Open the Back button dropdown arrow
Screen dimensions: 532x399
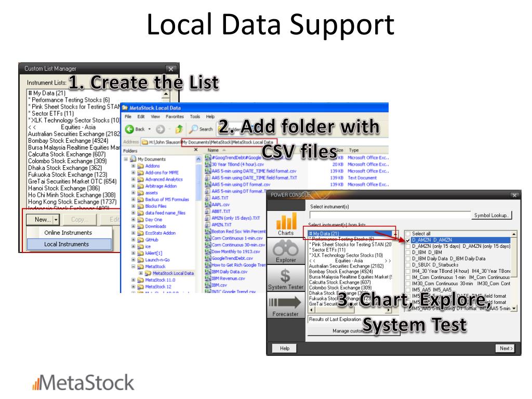(x=149, y=129)
